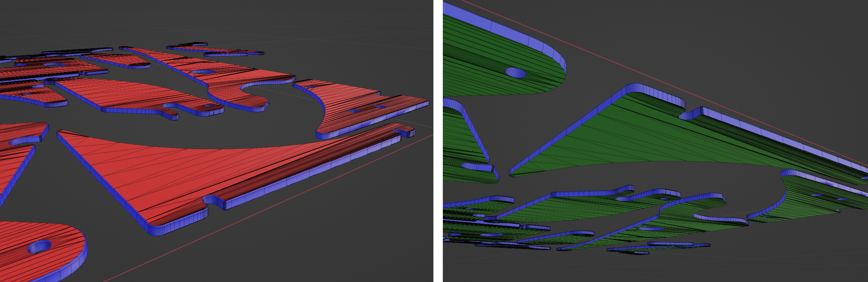The image size is (868, 282).
Task: Click the round hole in the bottom-left red piece
Action: coord(39,247)
